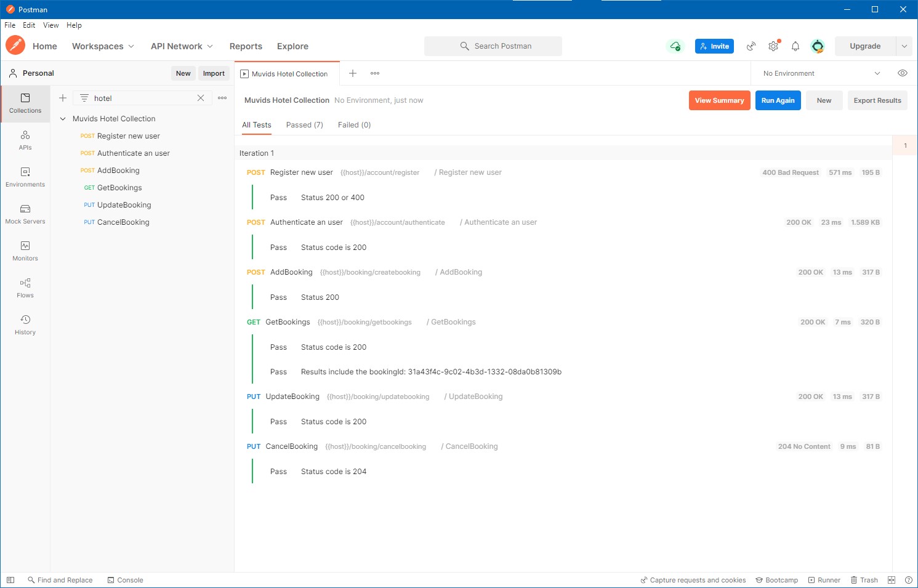Open two-pane view layout icon
This screenshot has height=588, width=918.
[x=892, y=580]
